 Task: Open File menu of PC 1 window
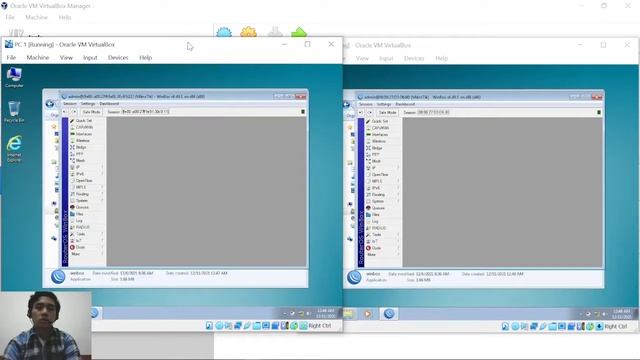click(11, 58)
